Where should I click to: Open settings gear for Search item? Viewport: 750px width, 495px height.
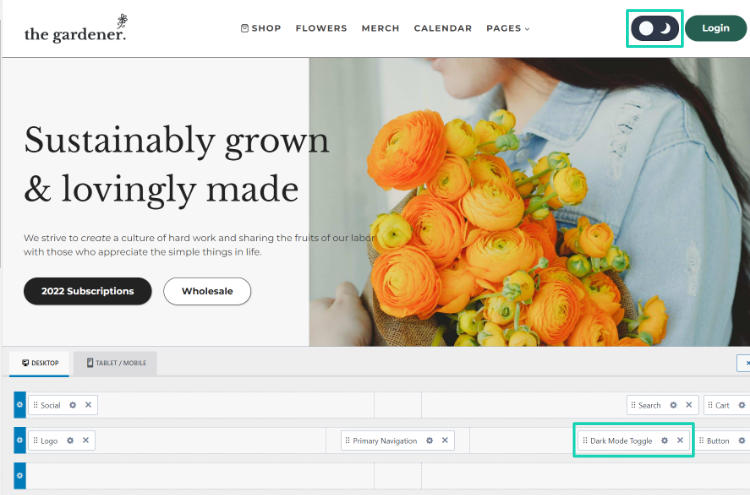(673, 405)
